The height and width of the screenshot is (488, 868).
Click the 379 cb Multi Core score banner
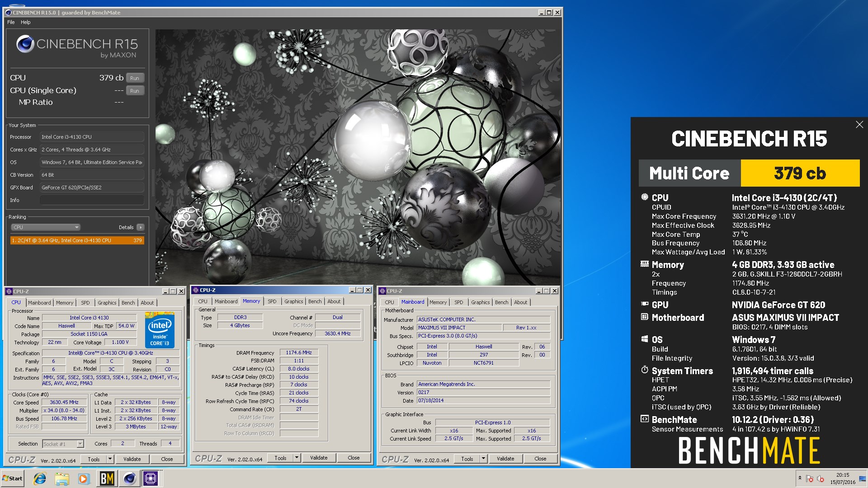800,173
